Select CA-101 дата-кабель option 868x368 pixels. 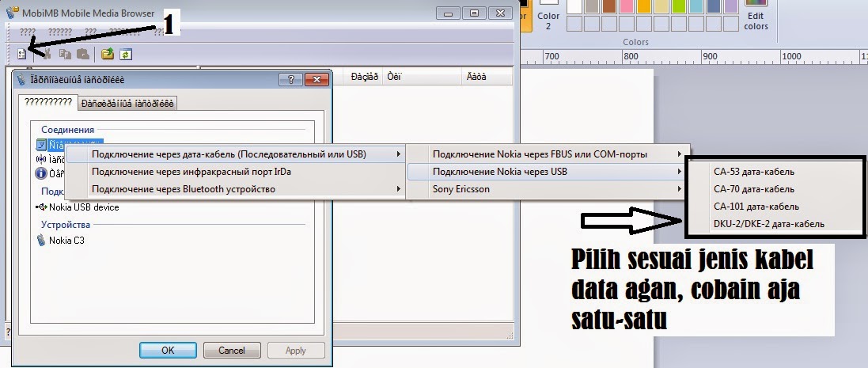(775, 207)
